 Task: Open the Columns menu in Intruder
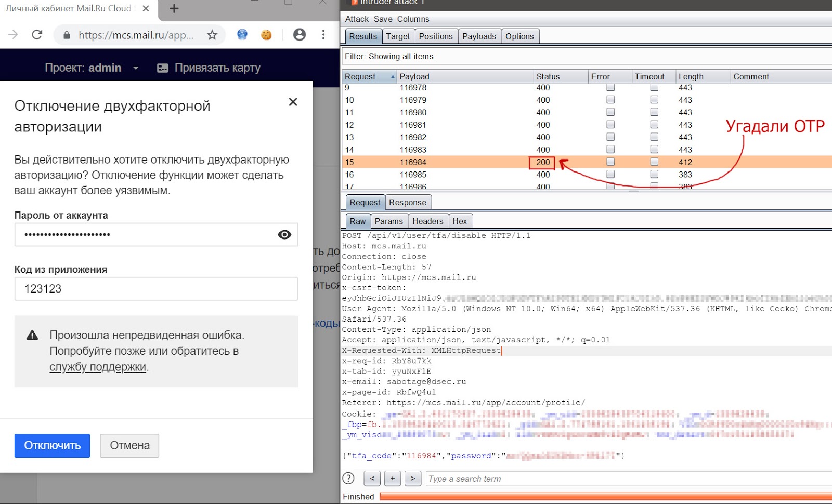coord(413,19)
